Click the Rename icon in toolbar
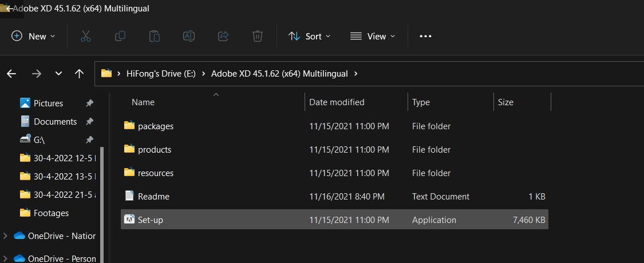The height and width of the screenshot is (263, 644). tap(189, 36)
